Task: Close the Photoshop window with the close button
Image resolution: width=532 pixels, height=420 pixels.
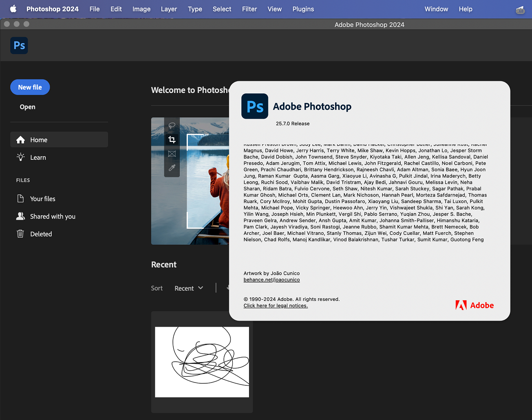Action: pos(7,24)
